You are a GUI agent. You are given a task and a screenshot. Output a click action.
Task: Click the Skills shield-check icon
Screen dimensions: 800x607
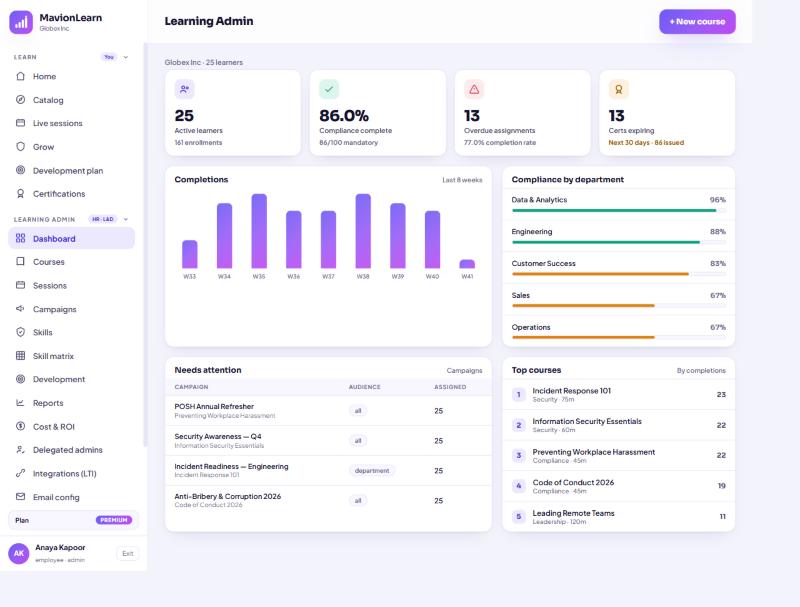click(x=20, y=332)
